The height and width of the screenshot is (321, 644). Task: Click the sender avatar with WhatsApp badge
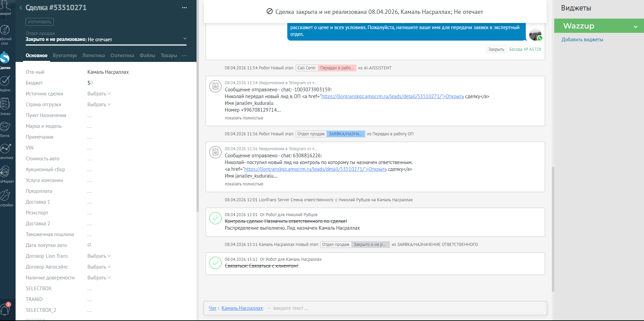[536, 35]
